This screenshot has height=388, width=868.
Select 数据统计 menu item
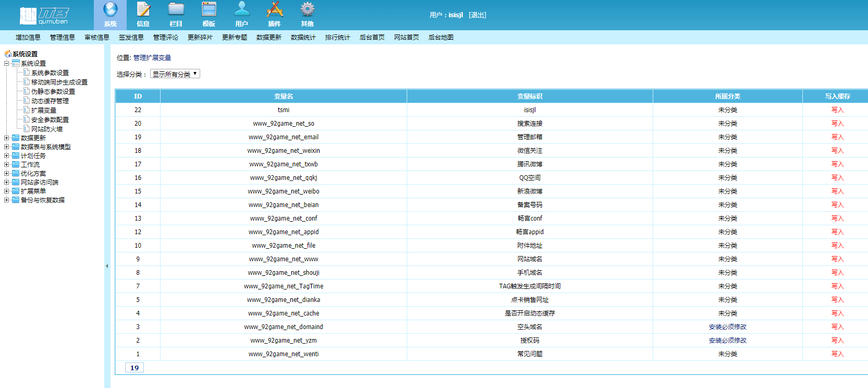pyautogui.click(x=303, y=38)
